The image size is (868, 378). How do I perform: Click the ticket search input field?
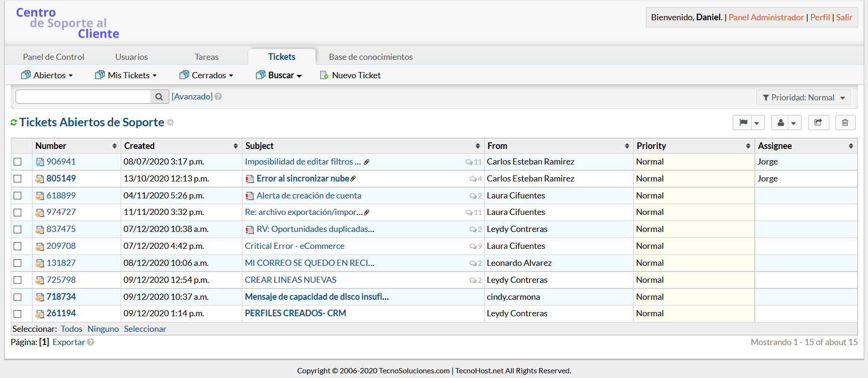tap(83, 97)
